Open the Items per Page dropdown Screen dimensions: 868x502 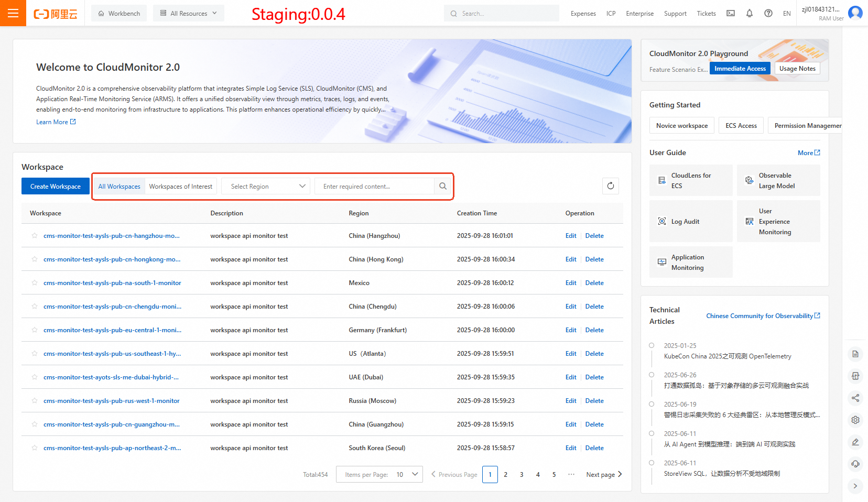tap(379, 474)
